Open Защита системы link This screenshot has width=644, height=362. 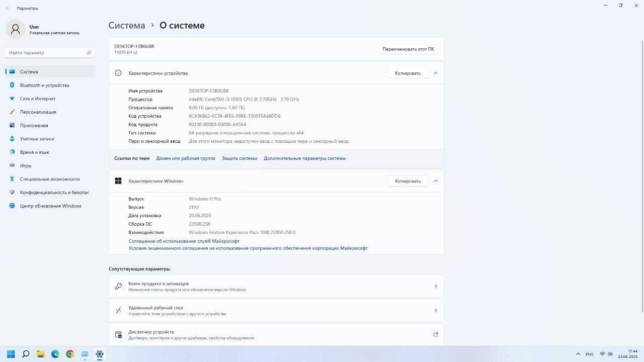click(239, 158)
